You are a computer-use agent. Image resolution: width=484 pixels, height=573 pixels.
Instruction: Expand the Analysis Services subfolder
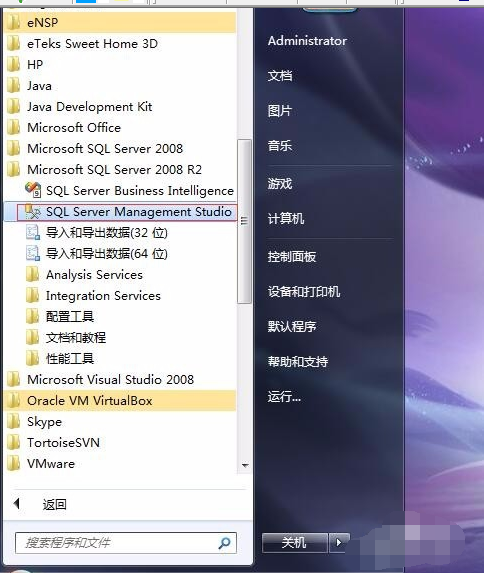pyautogui.click(x=120, y=274)
